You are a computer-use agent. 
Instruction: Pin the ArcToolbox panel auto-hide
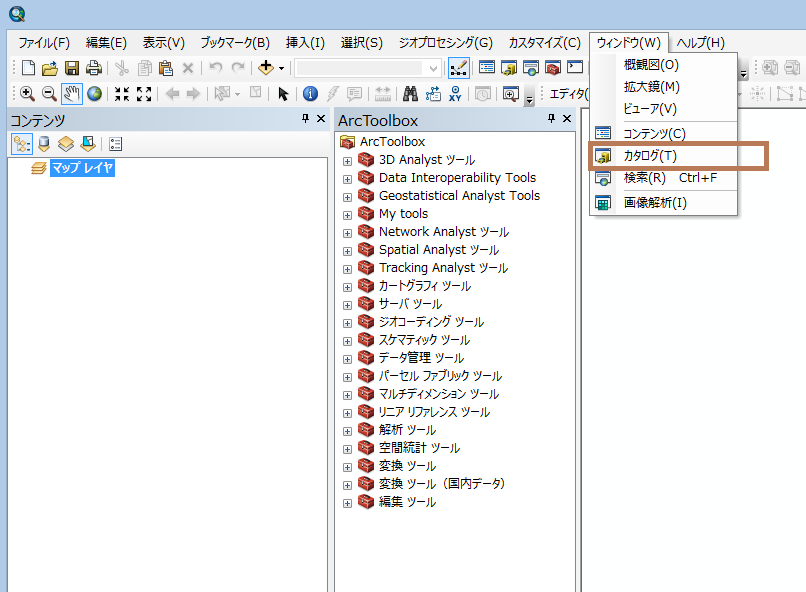[x=552, y=119]
